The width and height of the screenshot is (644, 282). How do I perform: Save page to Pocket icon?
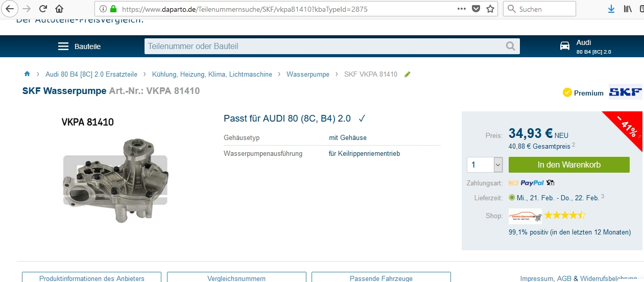pyautogui.click(x=476, y=9)
